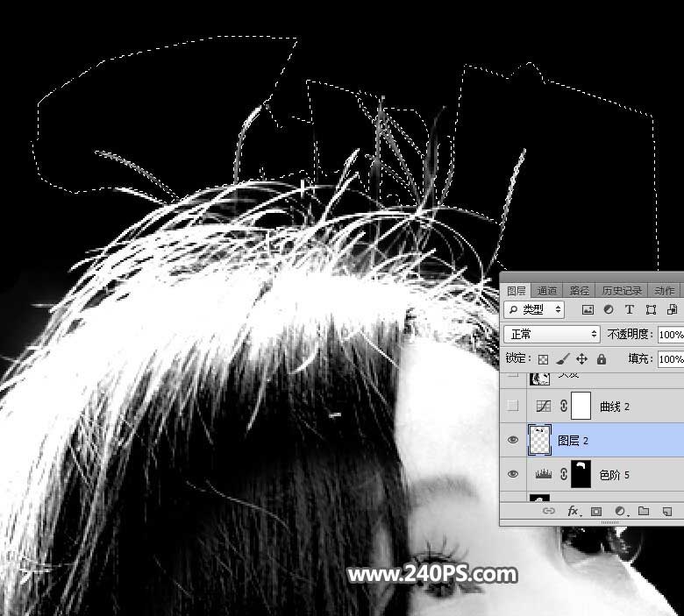The width and height of the screenshot is (684, 616).
Task: Click the 色阶 5 levels adjustment icon
Action: pyautogui.click(x=543, y=474)
